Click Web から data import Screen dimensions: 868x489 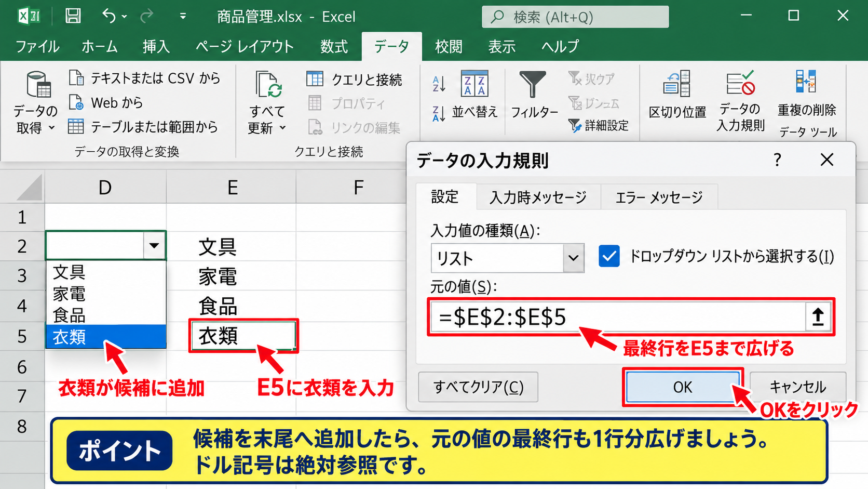106,102
